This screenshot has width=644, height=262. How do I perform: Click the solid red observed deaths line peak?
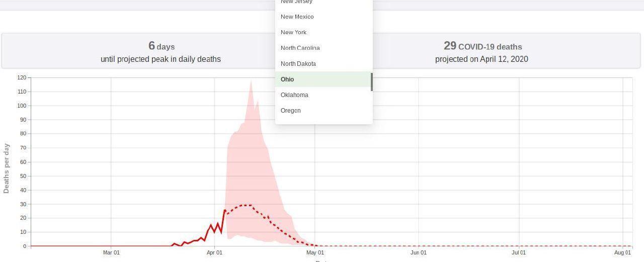[x=225, y=210]
